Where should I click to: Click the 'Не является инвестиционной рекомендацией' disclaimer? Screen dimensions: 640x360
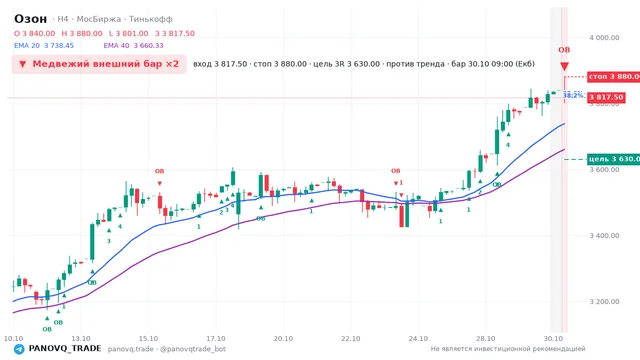tap(508, 349)
